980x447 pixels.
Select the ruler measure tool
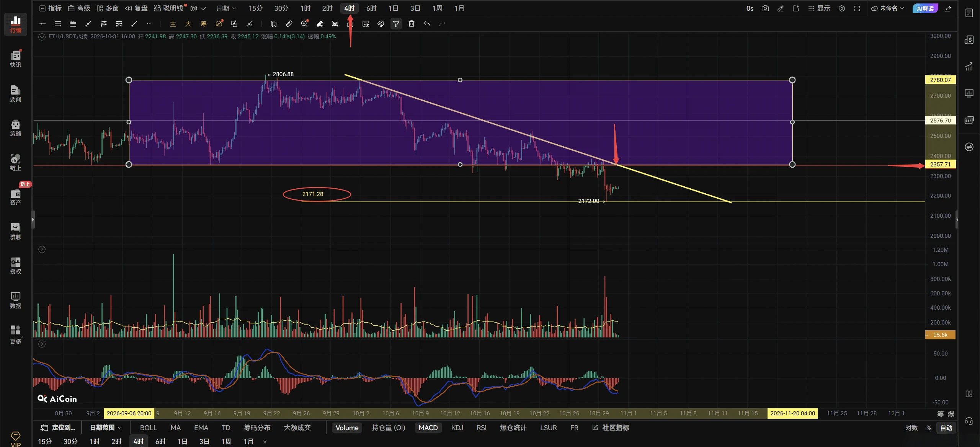(x=289, y=24)
